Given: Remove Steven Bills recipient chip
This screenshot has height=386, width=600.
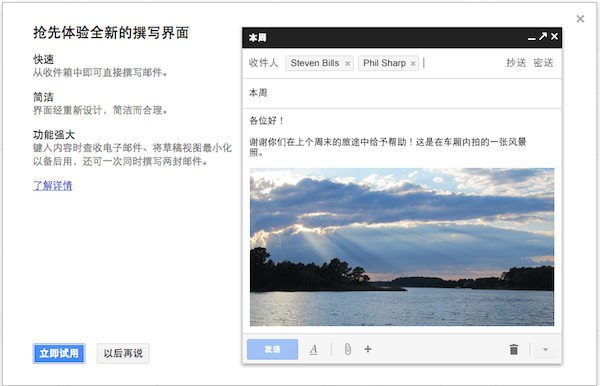Looking at the screenshot, I should pyautogui.click(x=347, y=64).
